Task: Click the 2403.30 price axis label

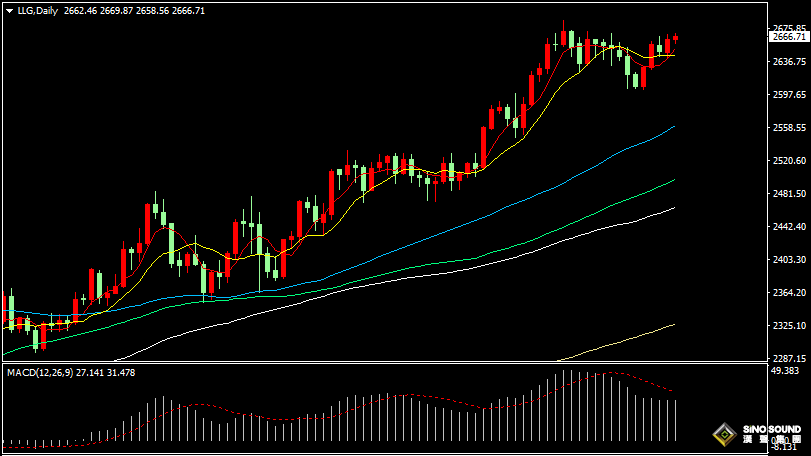Action: tap(789, 260)
